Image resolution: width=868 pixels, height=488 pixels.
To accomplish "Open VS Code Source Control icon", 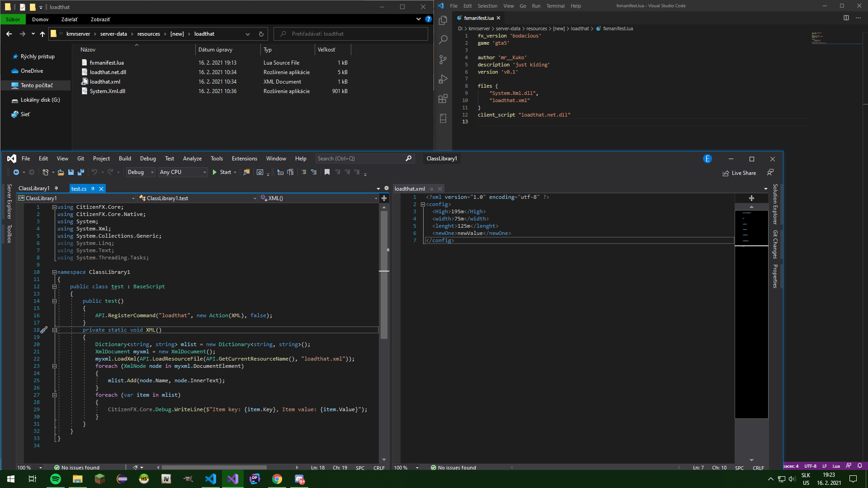I will [443, 60].
